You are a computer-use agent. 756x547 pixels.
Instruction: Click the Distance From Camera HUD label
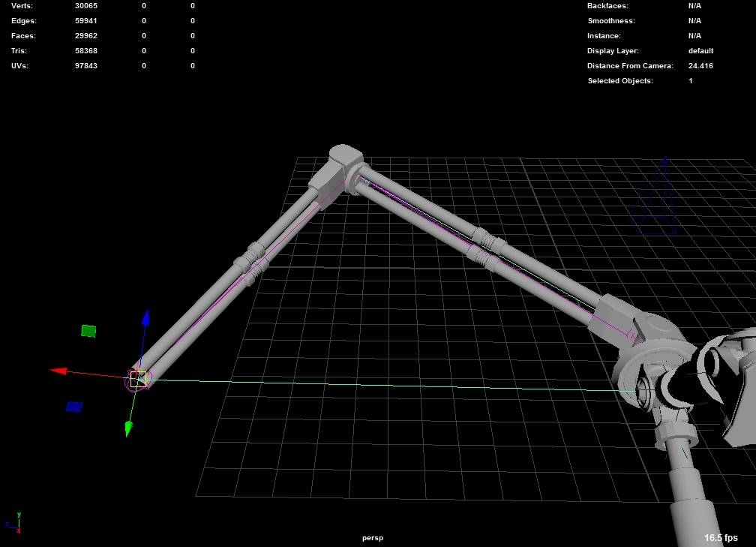point(630,66)
